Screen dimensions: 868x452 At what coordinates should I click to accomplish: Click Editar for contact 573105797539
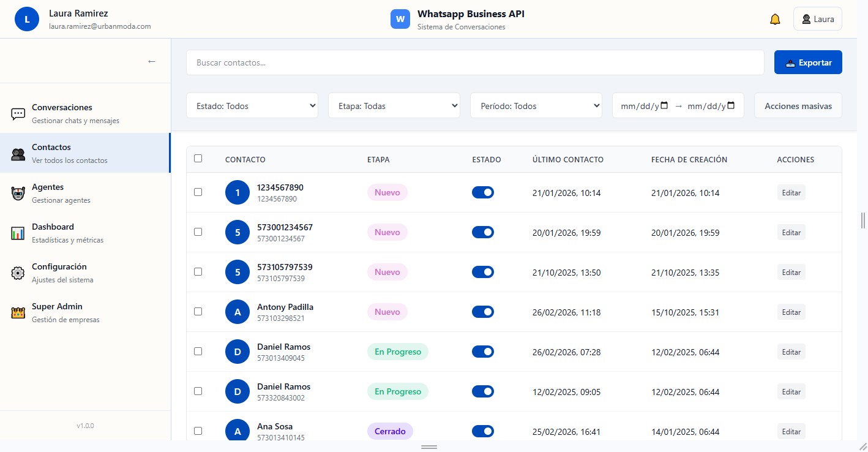click(791, 272)
